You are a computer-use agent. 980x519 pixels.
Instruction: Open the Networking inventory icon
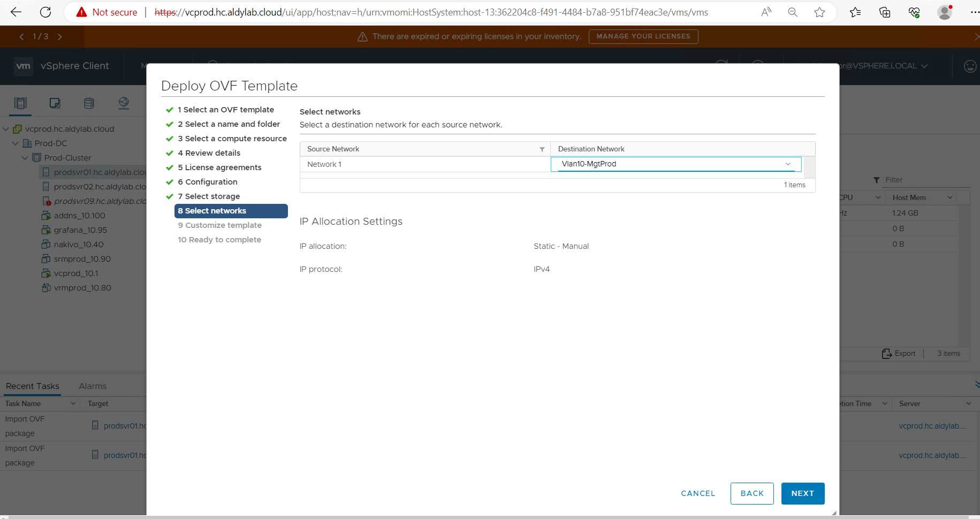pos(124,103)
